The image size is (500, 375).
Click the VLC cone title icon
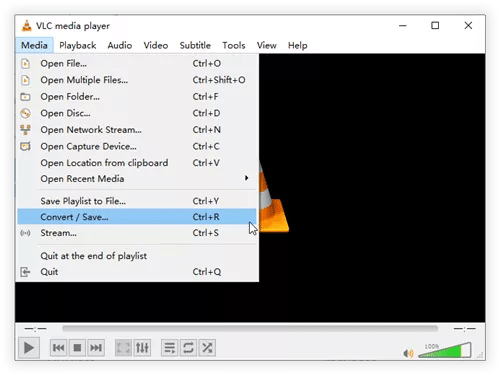(x=26, y=26)
